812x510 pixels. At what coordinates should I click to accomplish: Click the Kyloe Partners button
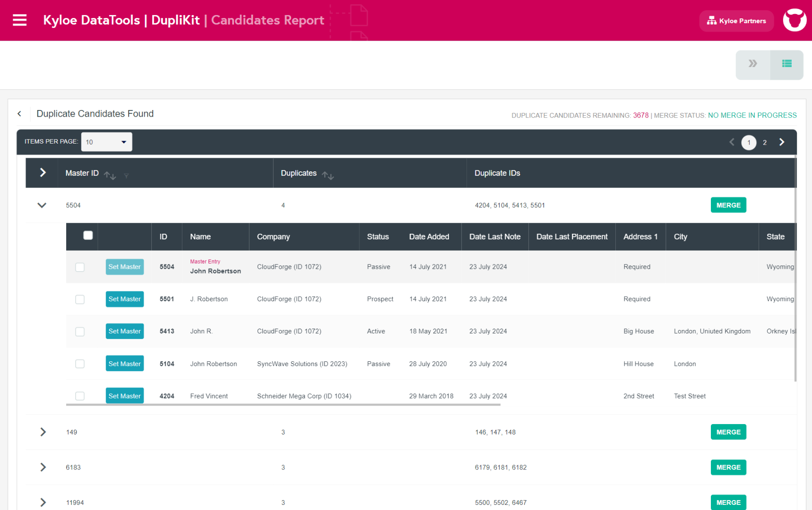click(x=736, y=21)
